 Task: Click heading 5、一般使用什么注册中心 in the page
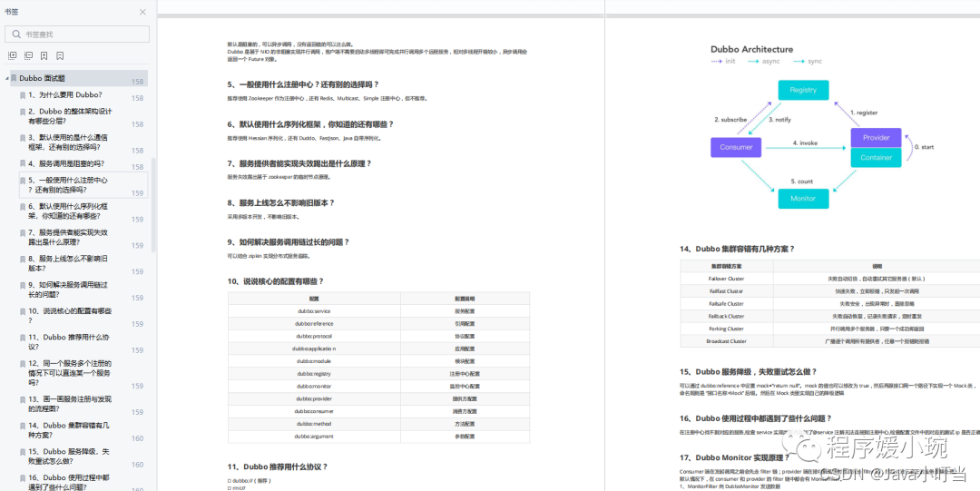[x=303, y=84]
